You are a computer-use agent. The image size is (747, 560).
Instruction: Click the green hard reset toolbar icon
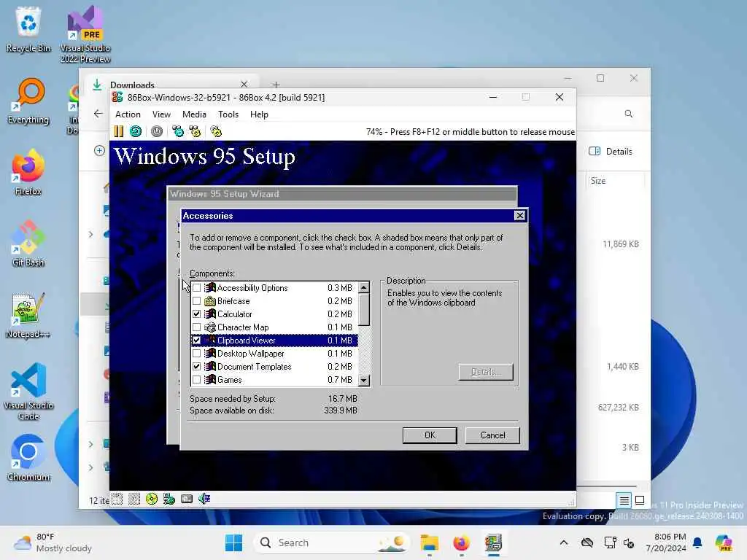[x=136, y=131]
